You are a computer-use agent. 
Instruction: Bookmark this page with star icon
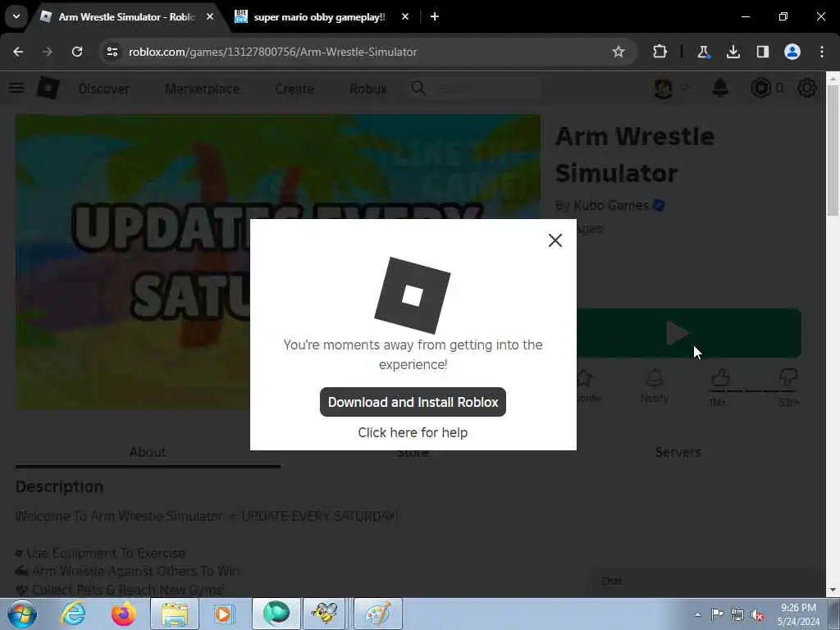pos(619,52)
